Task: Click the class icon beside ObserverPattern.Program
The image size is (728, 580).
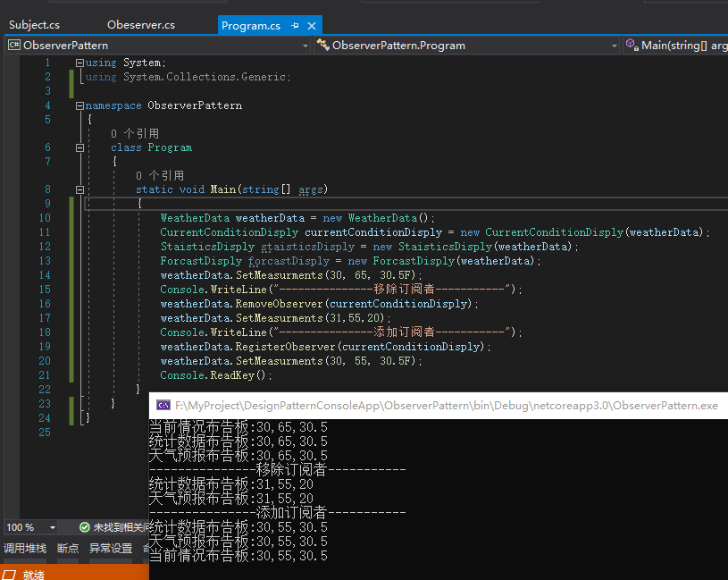Action: pyautogui.click(x=322, y=45)
